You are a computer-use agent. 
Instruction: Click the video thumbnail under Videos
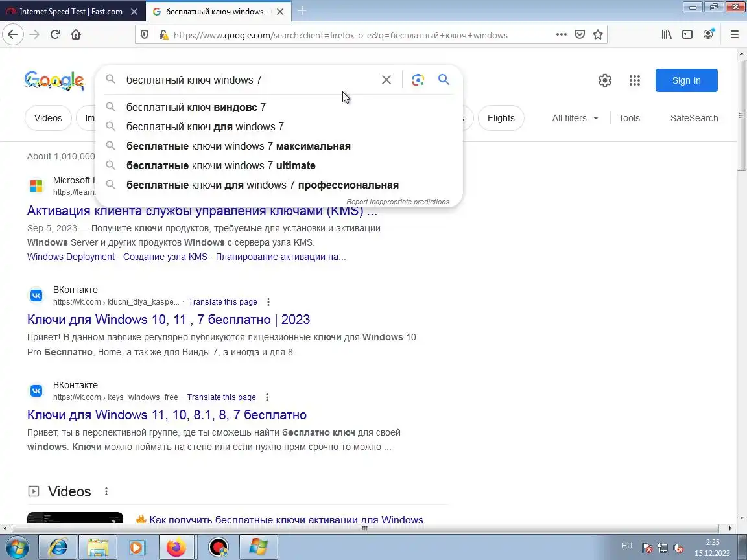[75, 518]
